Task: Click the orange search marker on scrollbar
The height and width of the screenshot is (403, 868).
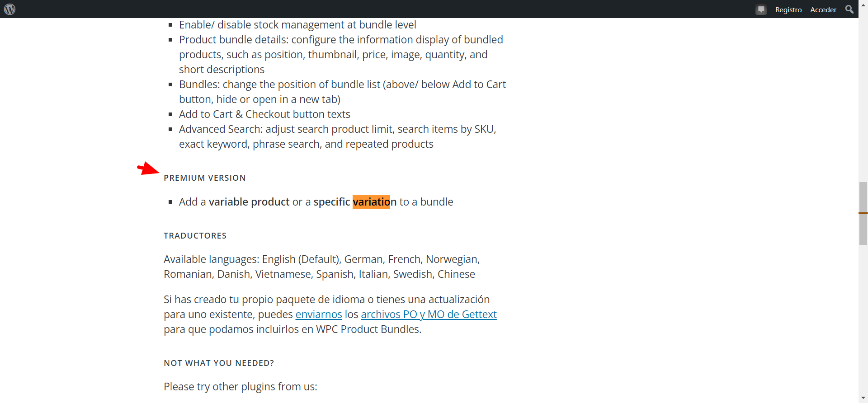Action: 863,213
